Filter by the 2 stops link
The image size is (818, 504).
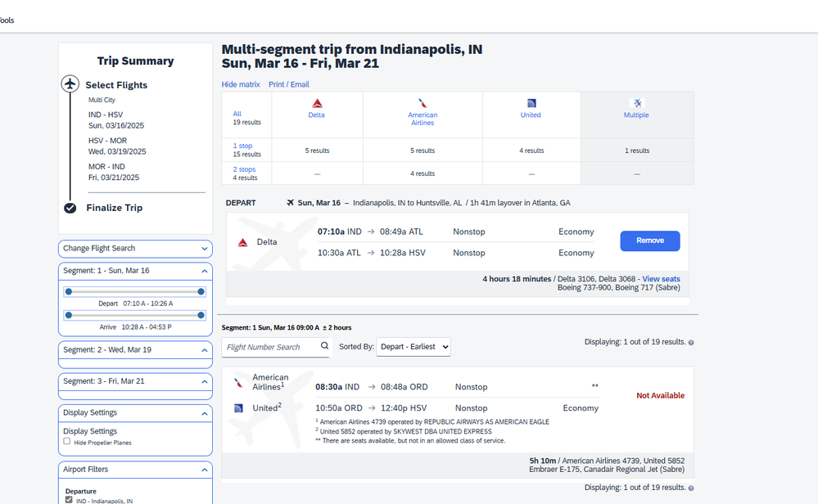tap(244, 169)
